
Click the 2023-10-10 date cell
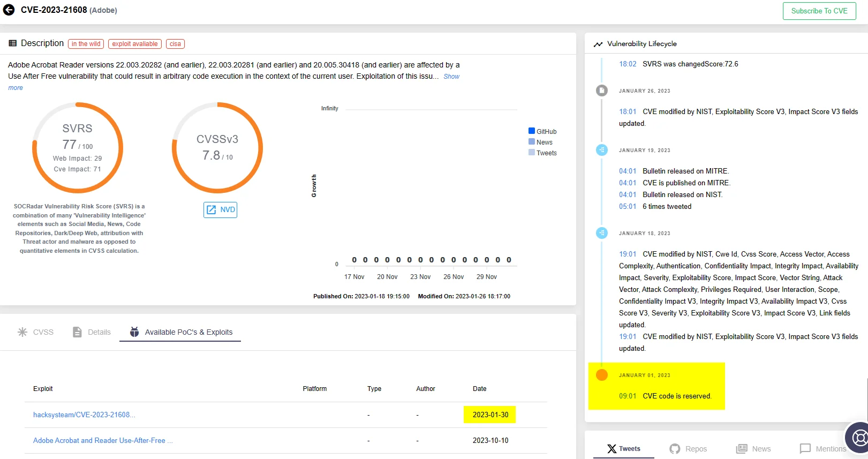pyautogui.click(x=490, y=440)
